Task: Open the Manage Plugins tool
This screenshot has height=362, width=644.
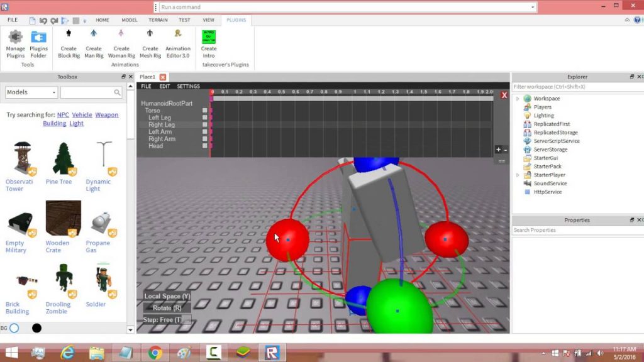Action: pos(14,41)
